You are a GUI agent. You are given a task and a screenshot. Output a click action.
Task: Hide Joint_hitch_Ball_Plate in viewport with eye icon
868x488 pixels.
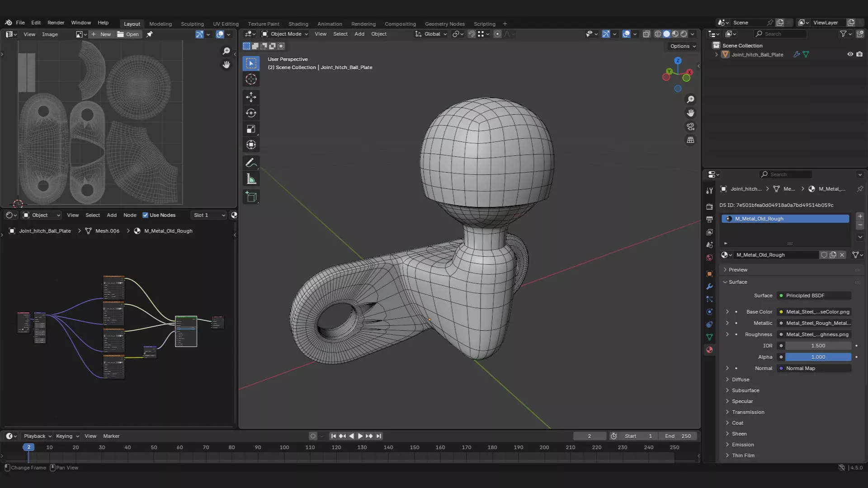click(850, 54)
